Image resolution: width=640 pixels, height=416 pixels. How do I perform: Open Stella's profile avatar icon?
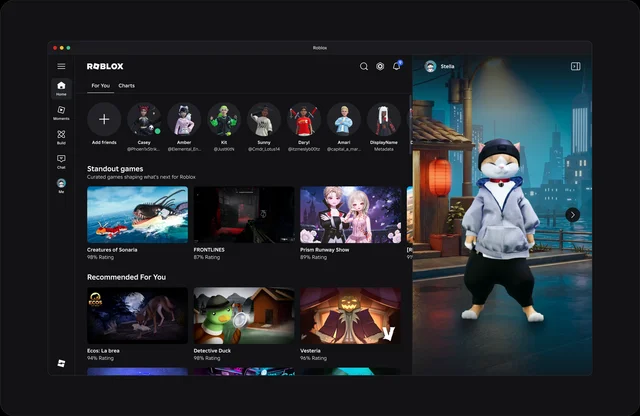pos(430,66)
